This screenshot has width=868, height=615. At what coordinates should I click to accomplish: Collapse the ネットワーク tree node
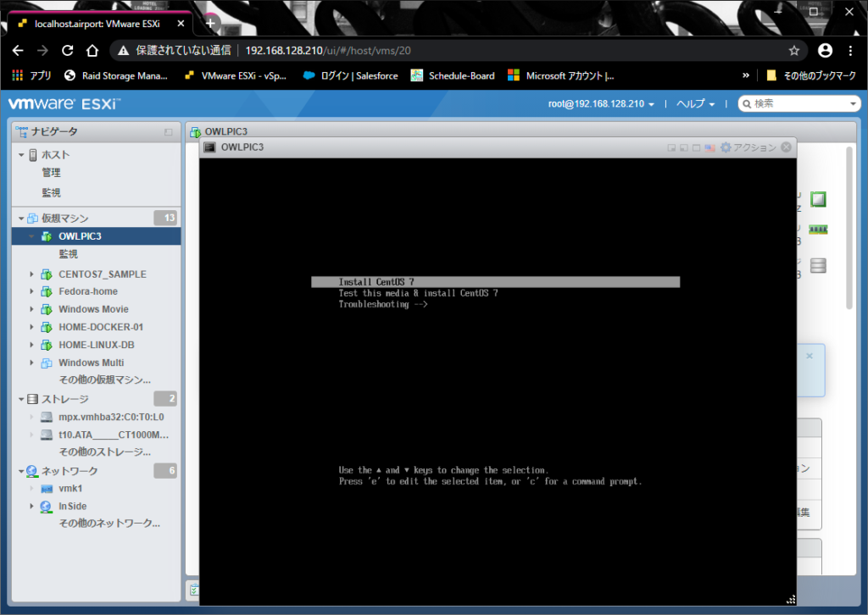click(x=21, y=471)
